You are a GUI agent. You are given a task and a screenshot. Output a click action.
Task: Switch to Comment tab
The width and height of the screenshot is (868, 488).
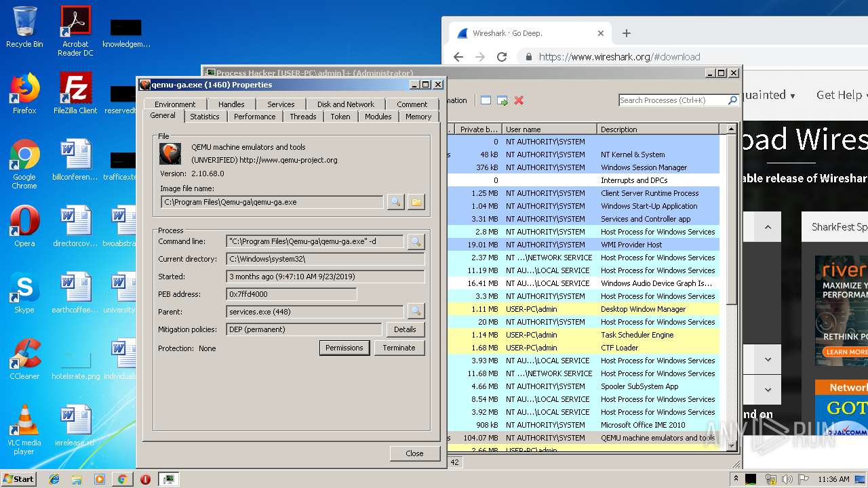point(412,104)
